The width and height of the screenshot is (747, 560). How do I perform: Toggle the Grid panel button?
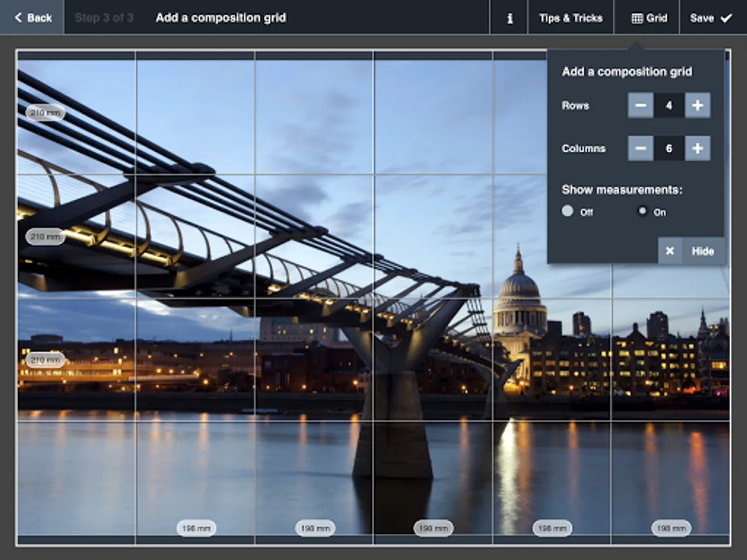(x=649, y=18)
